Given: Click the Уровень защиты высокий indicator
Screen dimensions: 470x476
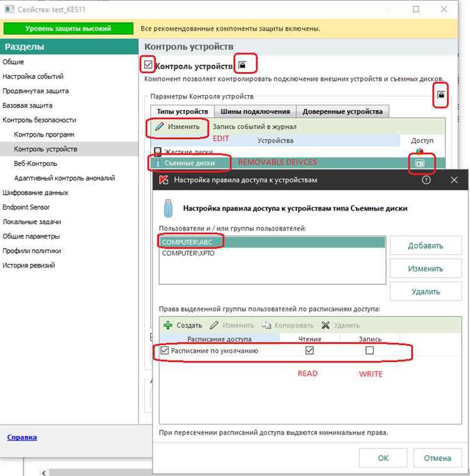Looking at the screenshot, I should click(68, 29).
